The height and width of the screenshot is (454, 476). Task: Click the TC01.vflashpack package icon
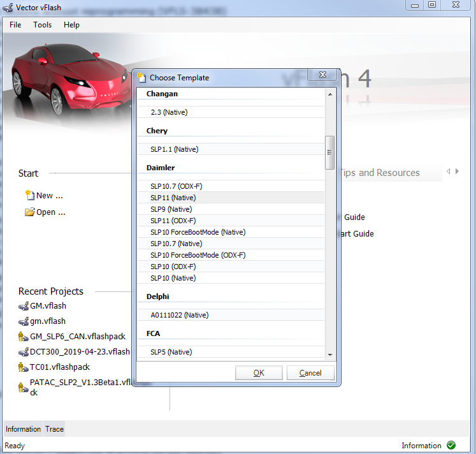(x=24, y=367)
